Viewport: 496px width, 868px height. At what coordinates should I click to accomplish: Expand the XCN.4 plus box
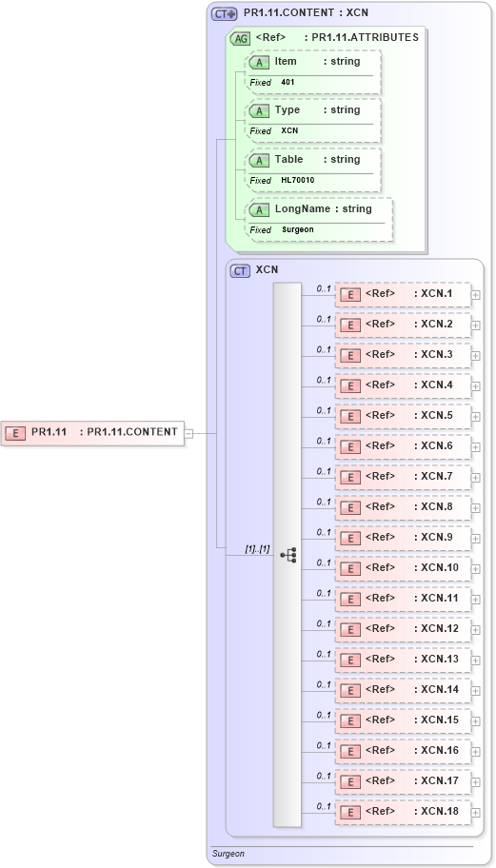tap(475, 386)
